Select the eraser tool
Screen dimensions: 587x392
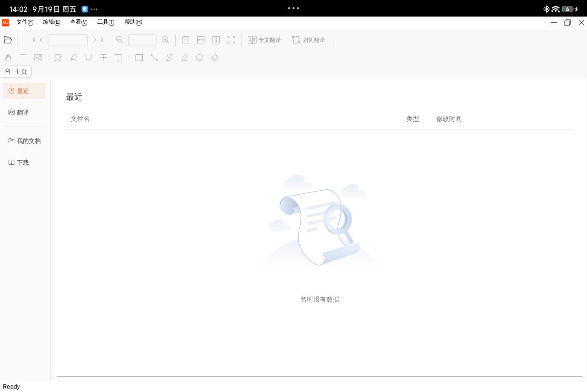click(x=215, y=58)
